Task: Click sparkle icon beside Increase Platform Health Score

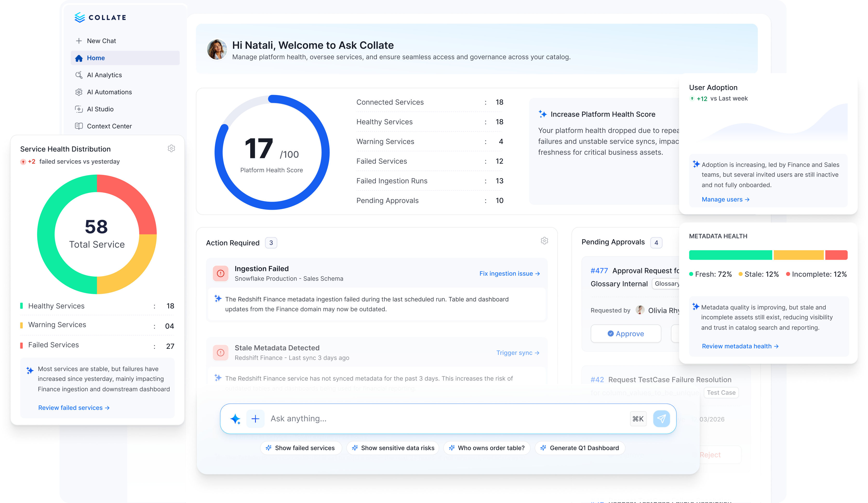Action: [543, 114]
